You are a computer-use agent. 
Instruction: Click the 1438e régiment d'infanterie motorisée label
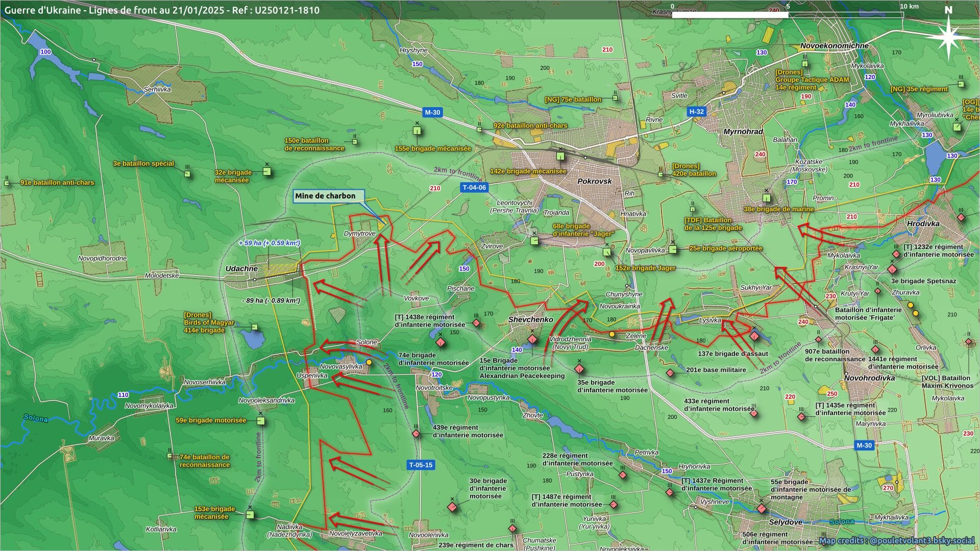tap(430, 321)
